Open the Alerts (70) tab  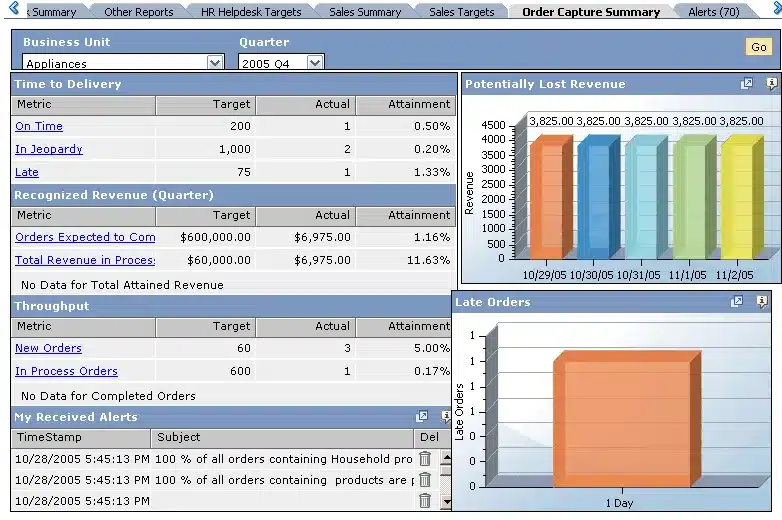point(714,11)
